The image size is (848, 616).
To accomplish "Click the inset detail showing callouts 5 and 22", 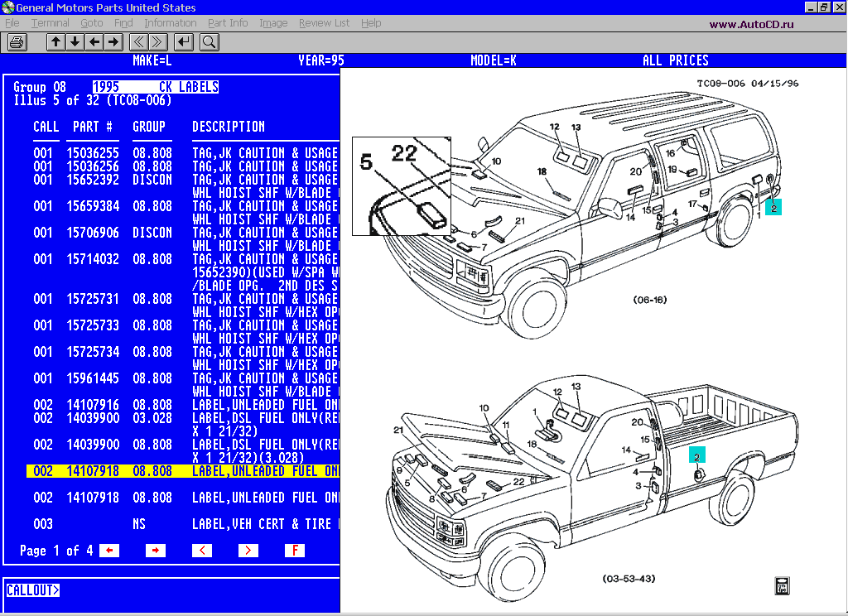I will click(402, 186).
